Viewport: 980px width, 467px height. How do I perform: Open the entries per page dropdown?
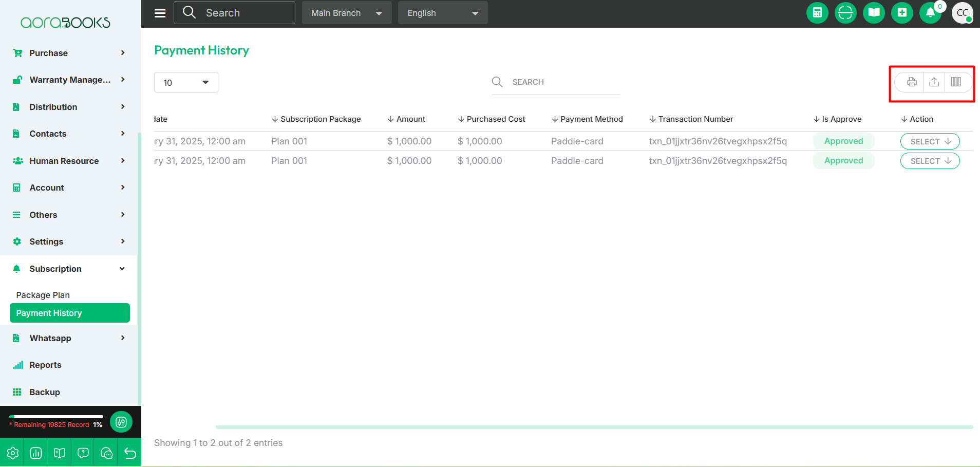pos(186,82)
